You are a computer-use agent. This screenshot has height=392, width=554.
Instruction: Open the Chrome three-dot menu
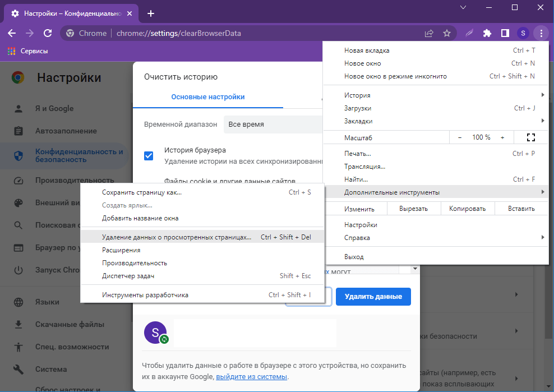(x=541, y=33)
